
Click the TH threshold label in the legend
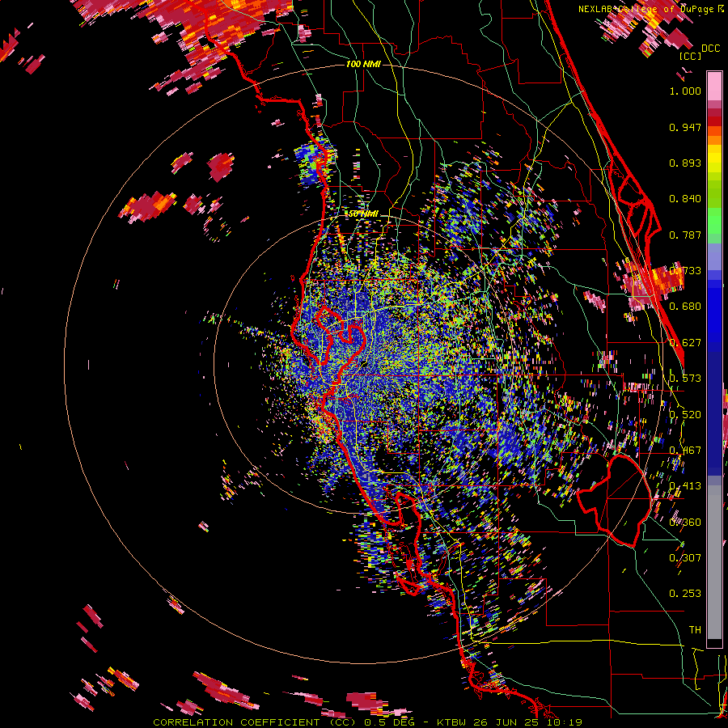tap(695, 630)
